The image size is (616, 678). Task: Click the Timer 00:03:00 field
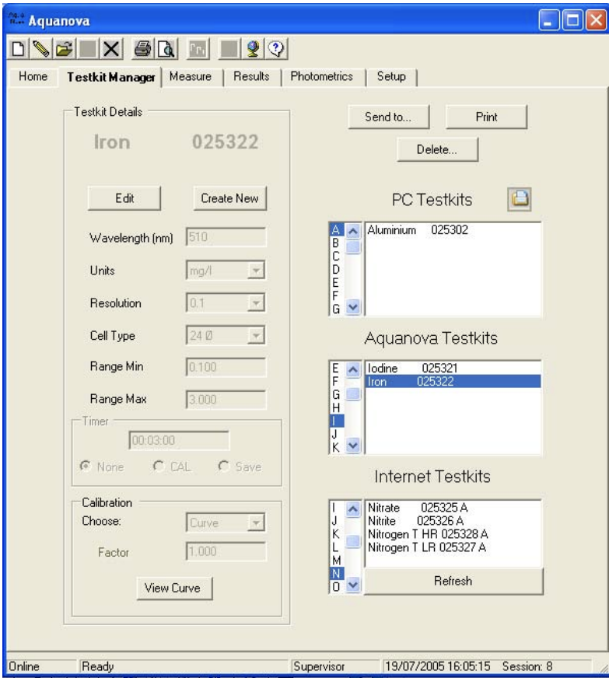tap(179, 440)
